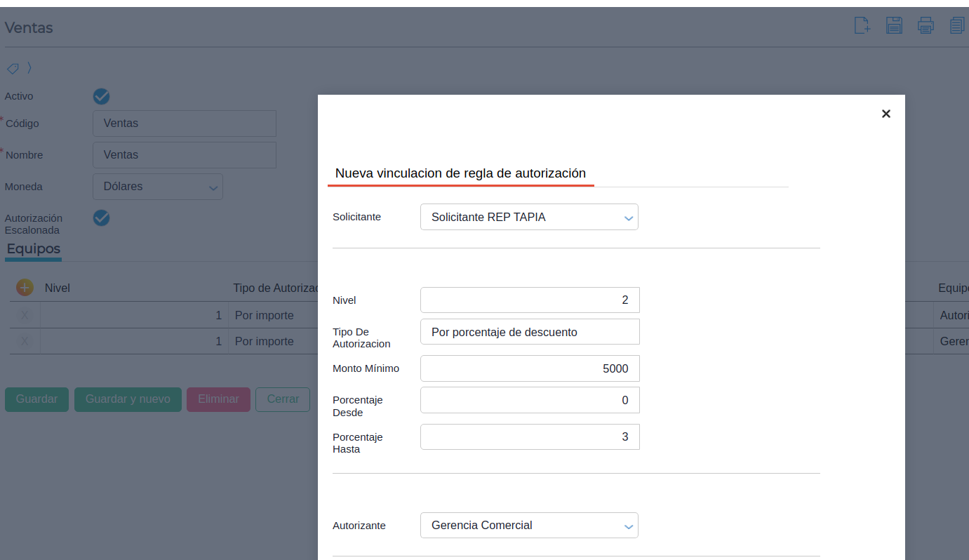Viewport: 969px width, 560px height.
Task: Click the Guardar y nuevo button
Action: (x=128, y=399)
